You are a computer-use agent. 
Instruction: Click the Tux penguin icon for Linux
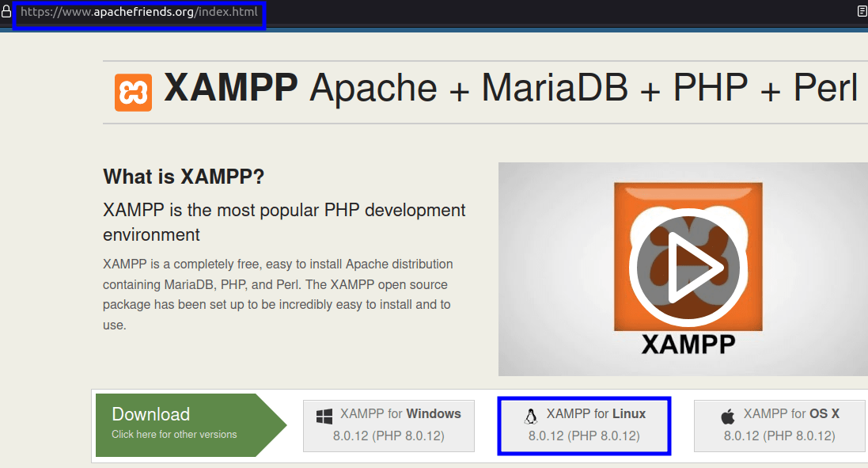coord(529,413)
